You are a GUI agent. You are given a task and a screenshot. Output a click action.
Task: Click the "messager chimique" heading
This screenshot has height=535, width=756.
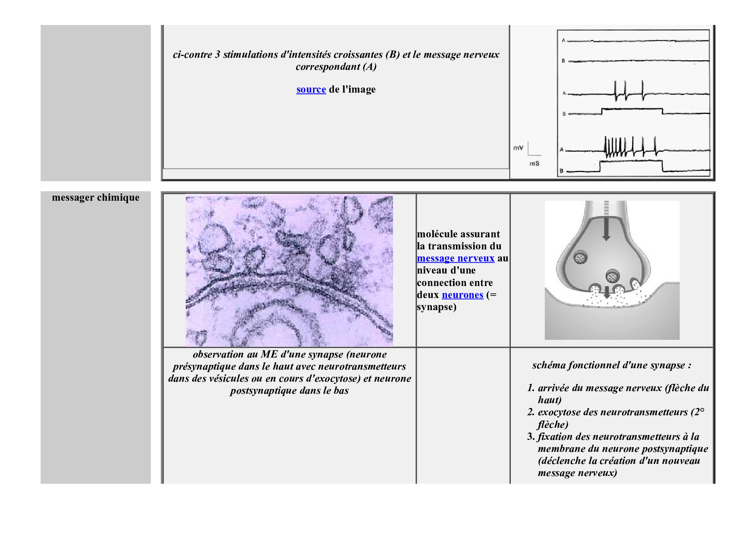pyautogui.click(x=96, y=198)
